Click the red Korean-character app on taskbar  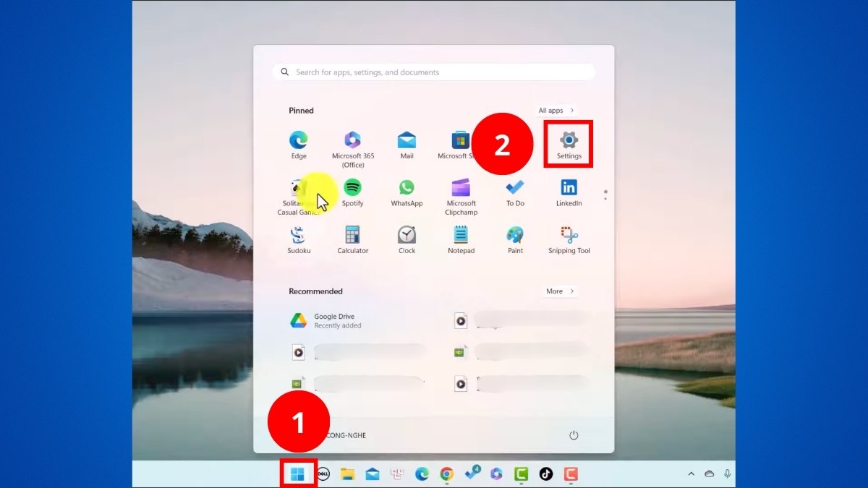tap(397, 474)
